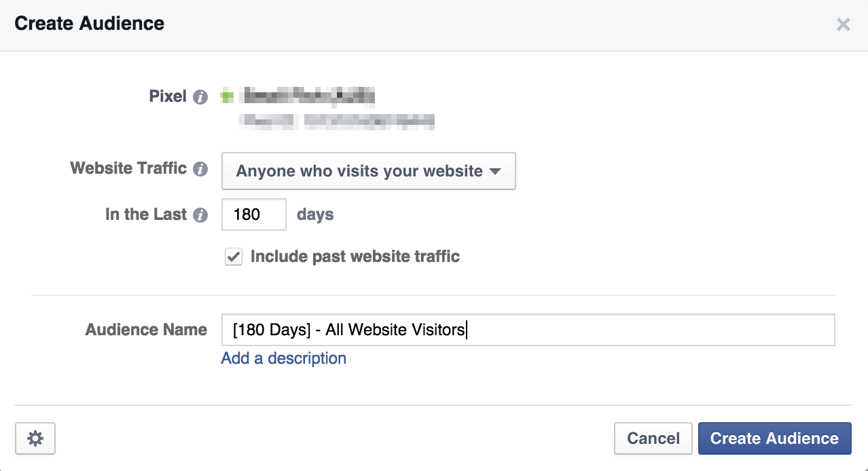Close the Create Audience dialog with the X
Viewport: 868px width, 471px height.
coord(843,25)
